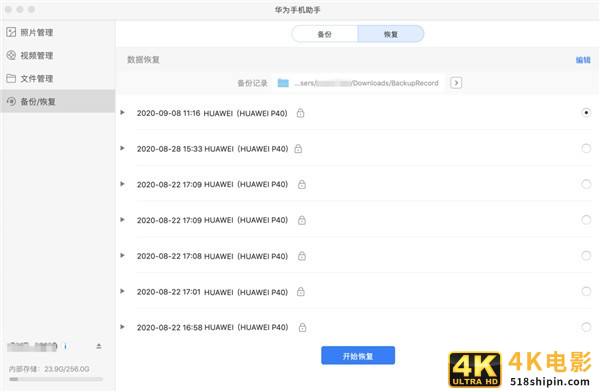
Task: Expand the 2020-08-22 17:01 backup row
Action: click(122, 291)
